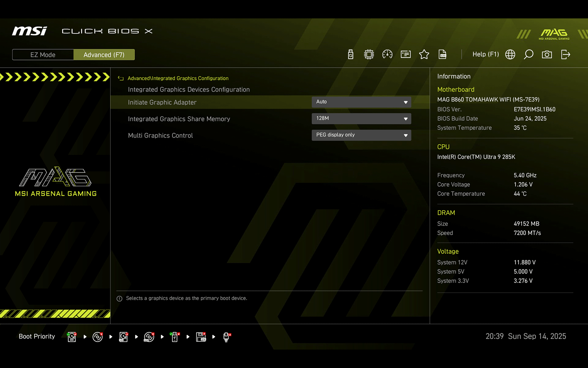Click BIOS Ver. value E7E39IMSI.1B60

534,109
